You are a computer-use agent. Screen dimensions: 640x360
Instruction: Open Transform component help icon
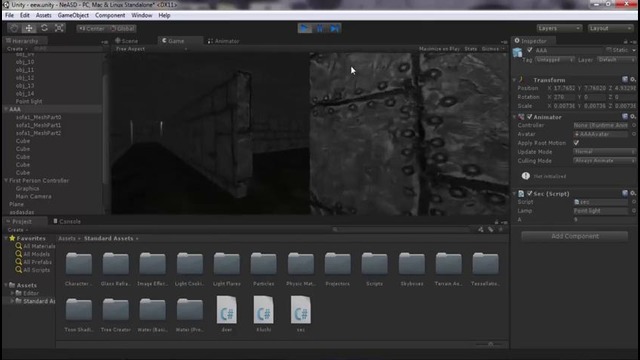[x=624, y=80]
